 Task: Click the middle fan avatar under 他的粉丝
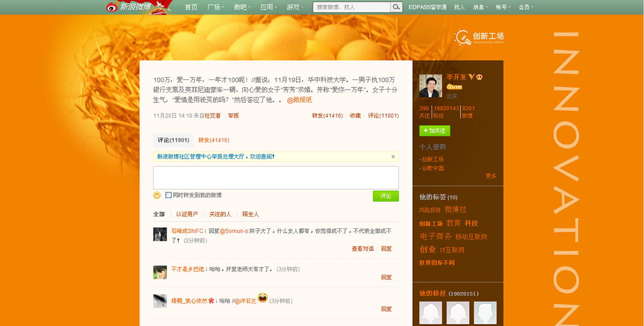point(458,313)
